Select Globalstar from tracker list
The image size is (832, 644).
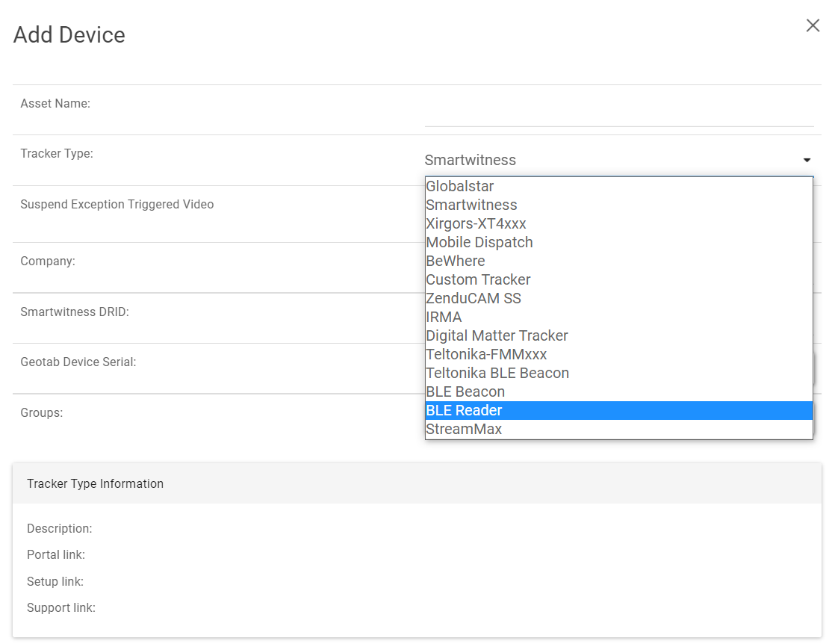coord(618,186)
